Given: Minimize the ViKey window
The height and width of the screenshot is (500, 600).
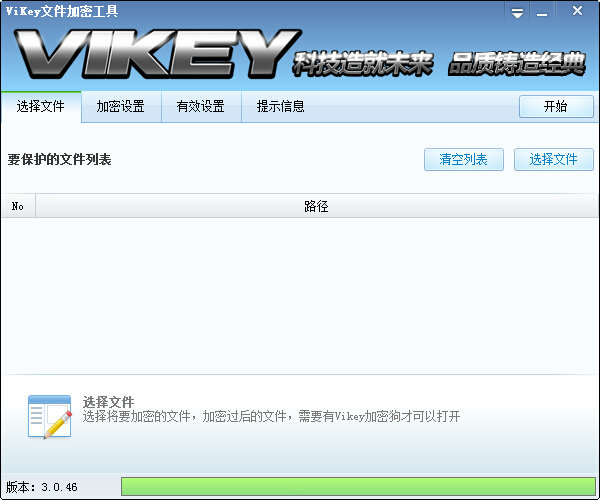Looking at the screenshot, I should click(541, 13).
